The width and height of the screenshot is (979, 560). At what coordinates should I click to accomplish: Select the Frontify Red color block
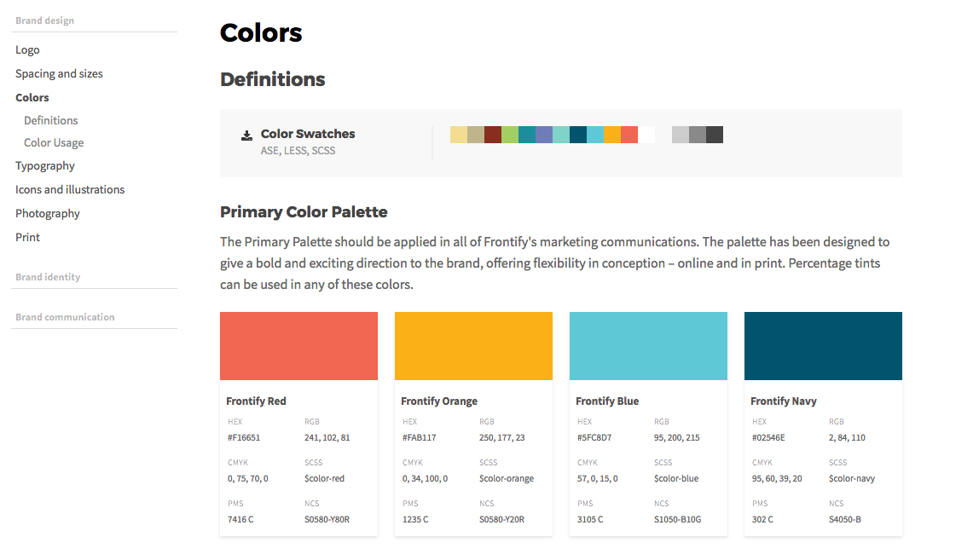pos(298,346)
